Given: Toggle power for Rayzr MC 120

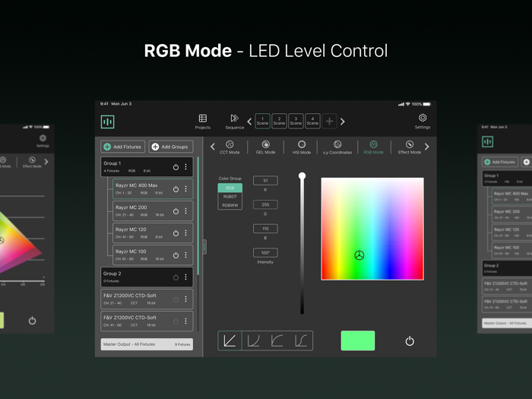Looking at the screenshot, I should click(x=176, y=233).
